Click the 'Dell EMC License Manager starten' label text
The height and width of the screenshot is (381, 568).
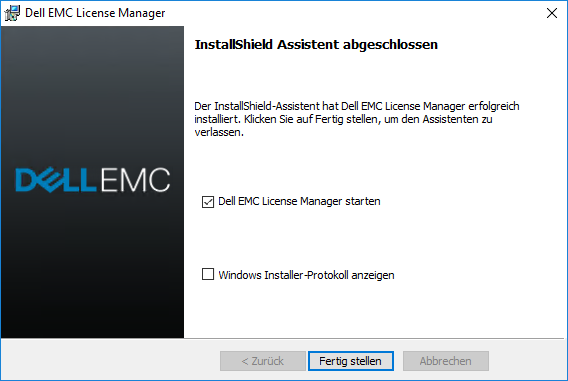299,201
